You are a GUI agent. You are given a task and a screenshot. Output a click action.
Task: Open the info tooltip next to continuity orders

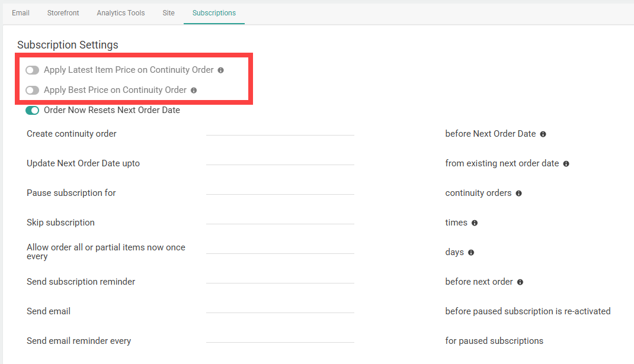coord(518,193)
